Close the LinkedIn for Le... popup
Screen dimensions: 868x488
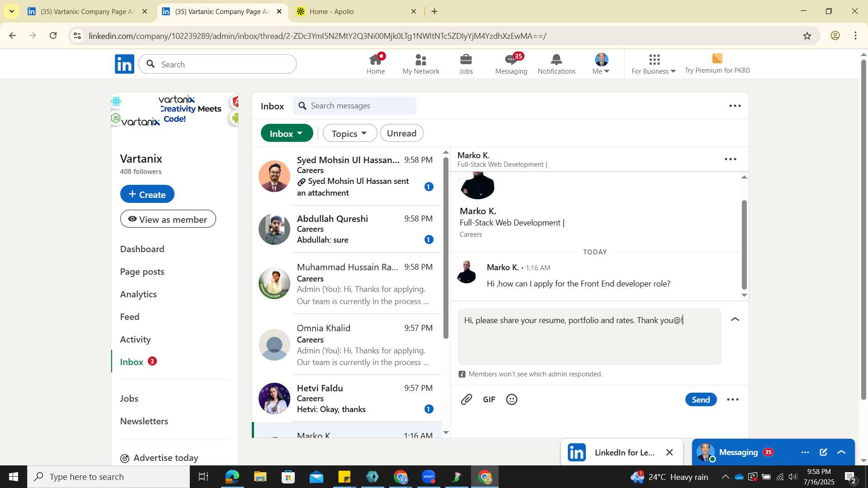(670, 452)
